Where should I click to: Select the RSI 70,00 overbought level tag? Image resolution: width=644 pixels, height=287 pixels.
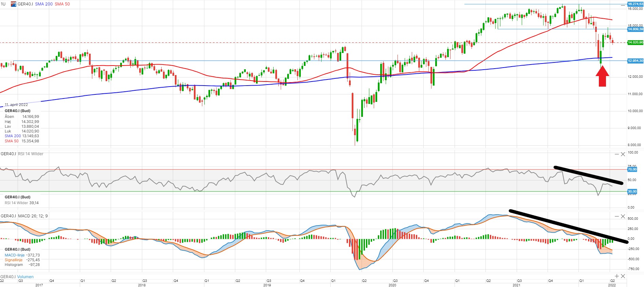pos(632,169)
